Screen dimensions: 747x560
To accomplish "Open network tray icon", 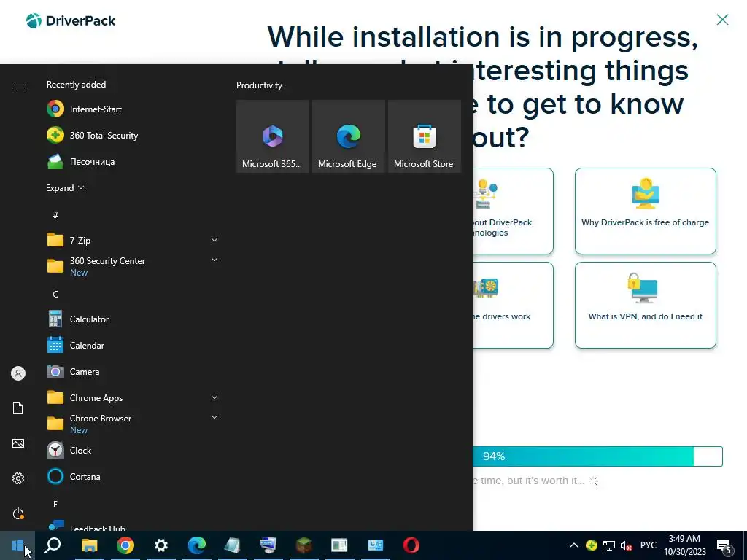I will 609,545.
